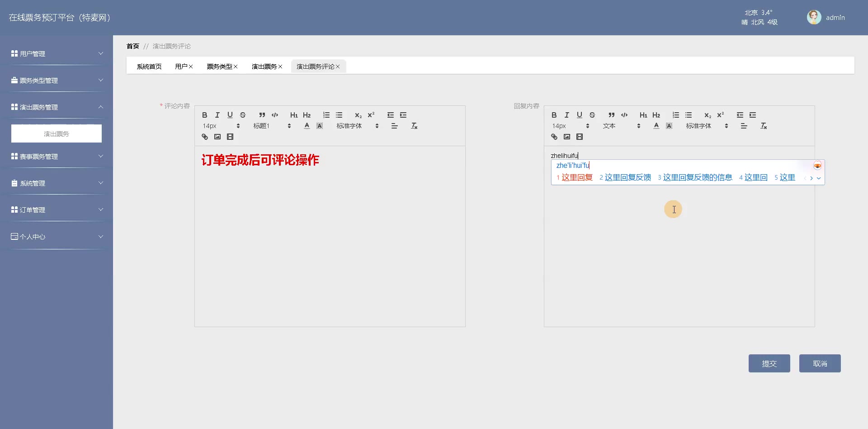
Task: Apply H1 heading in comment content editor
Action: tap(294, 115)
